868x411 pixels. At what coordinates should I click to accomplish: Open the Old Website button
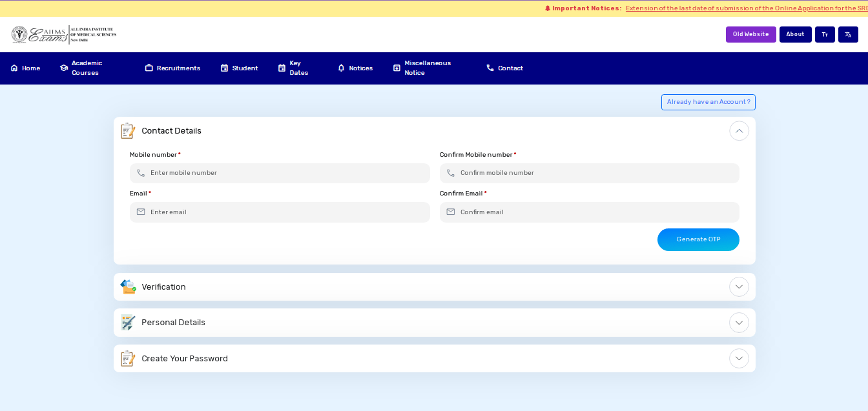pyautogui.click(x=750, y=35)
